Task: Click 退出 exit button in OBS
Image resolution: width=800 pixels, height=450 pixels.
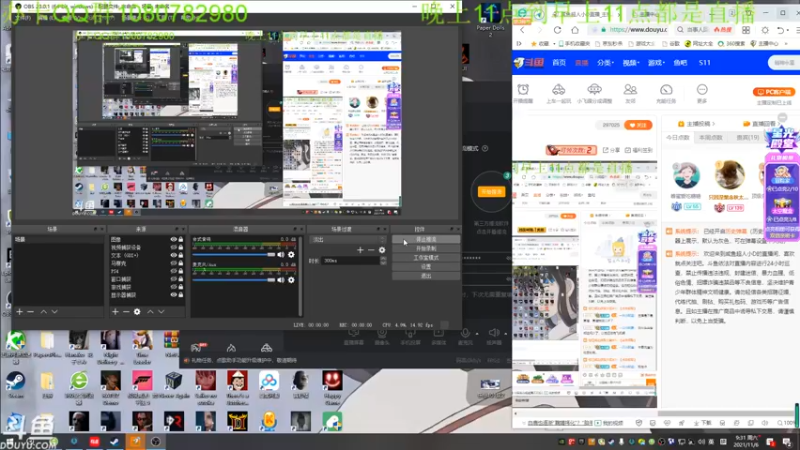Action: 426,276
